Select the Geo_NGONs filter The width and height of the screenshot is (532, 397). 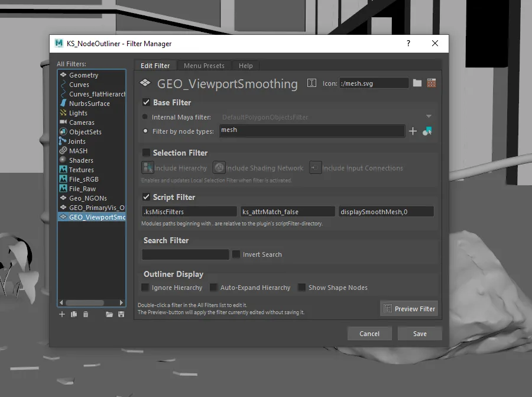[92, 198]
